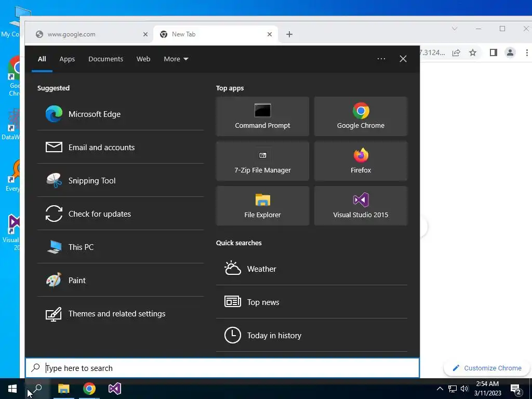This screenshot has height=399, width=532.
Task: Open Command Prompt top app tile
Action: (x=262, y=116)
